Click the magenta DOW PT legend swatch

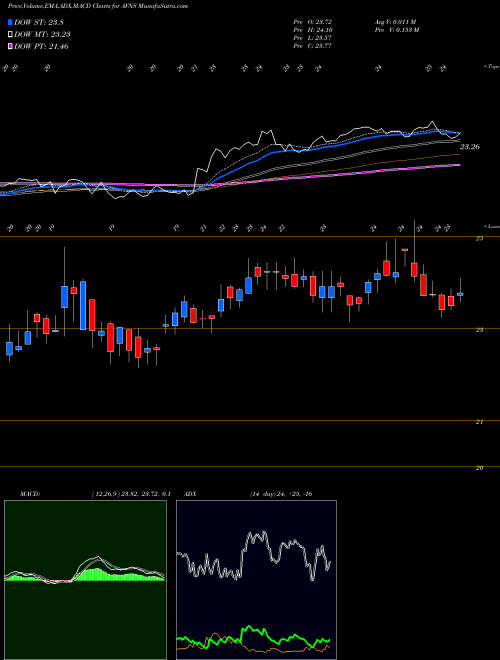[10, 46]
